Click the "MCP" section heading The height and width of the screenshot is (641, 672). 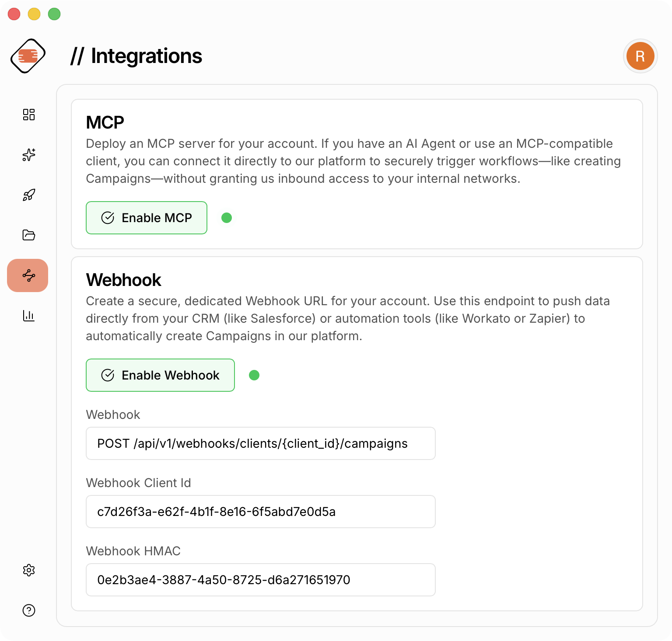point(105,122)
